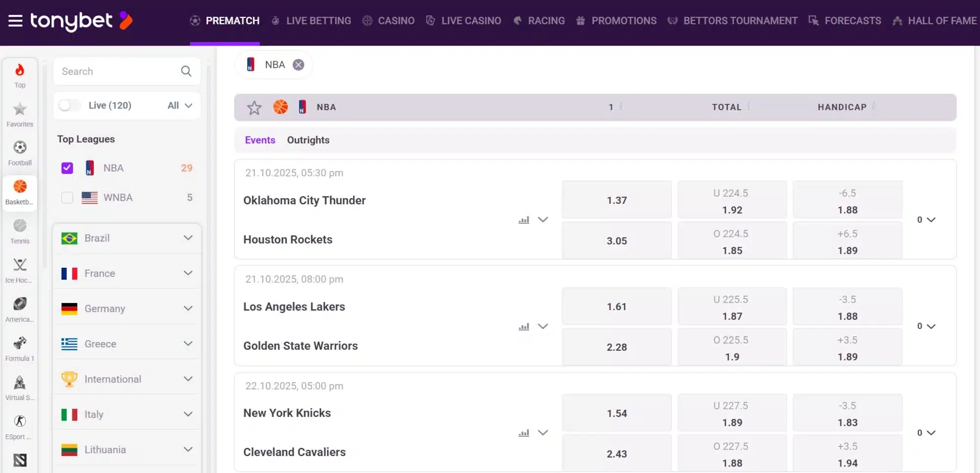
Task: Open Golden State Warriors match page
Action: point(300,346)
